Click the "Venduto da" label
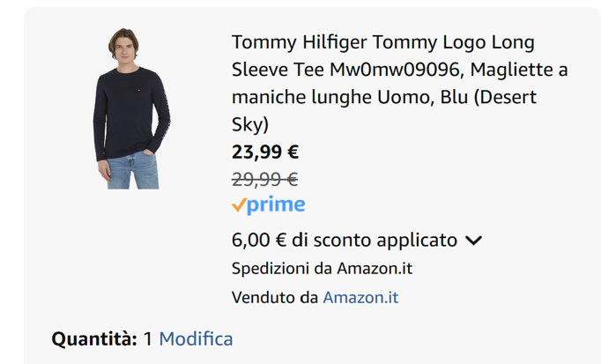 tap(274, 297)
